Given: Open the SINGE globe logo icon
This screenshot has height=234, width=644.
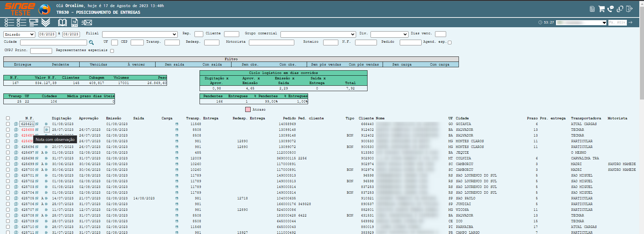Looking at the screenshot, I should coord(44,9).
